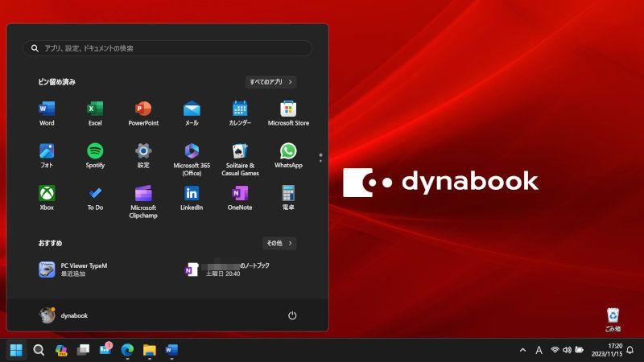Click the Start menu search field

tap(167, 48)
